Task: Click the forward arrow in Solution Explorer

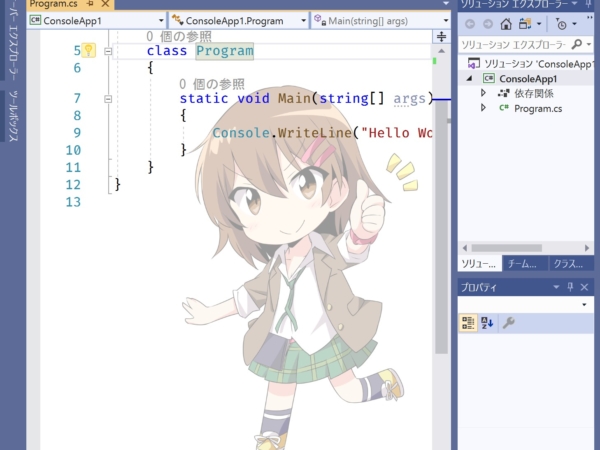Action: pos(488,24)
